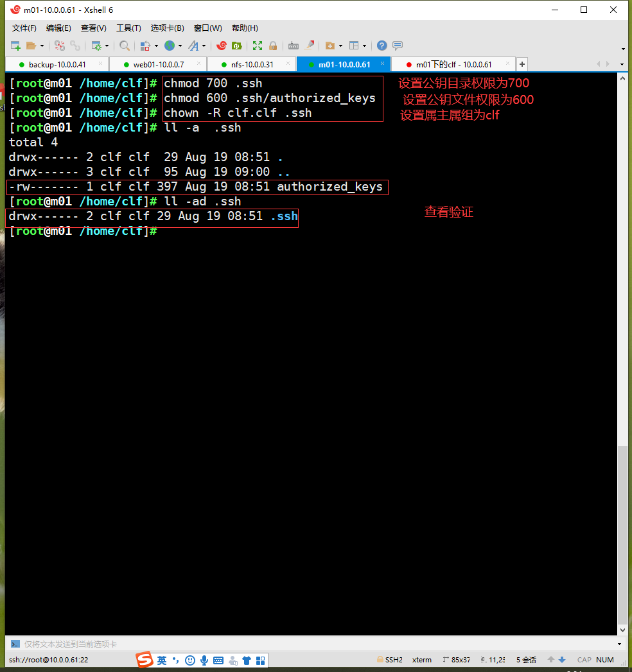Open the tab list dropdown arrow
The image size is (632, 672).
(622, 65)
